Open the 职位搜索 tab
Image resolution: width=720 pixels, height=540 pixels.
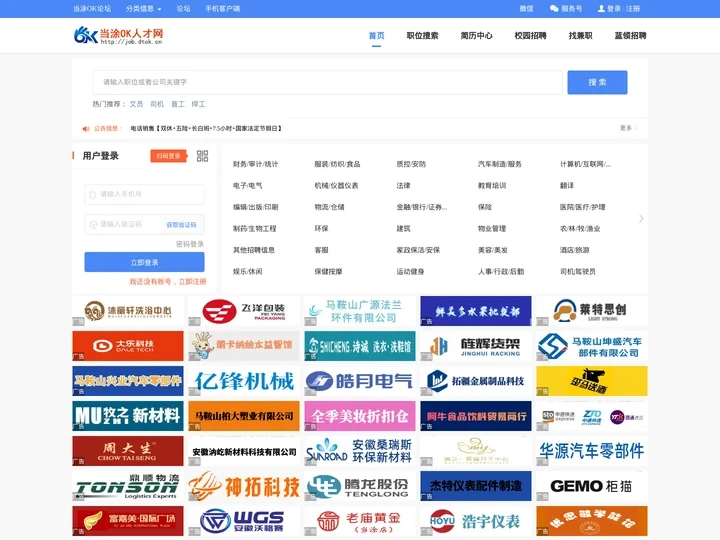(x=422, y=35)
